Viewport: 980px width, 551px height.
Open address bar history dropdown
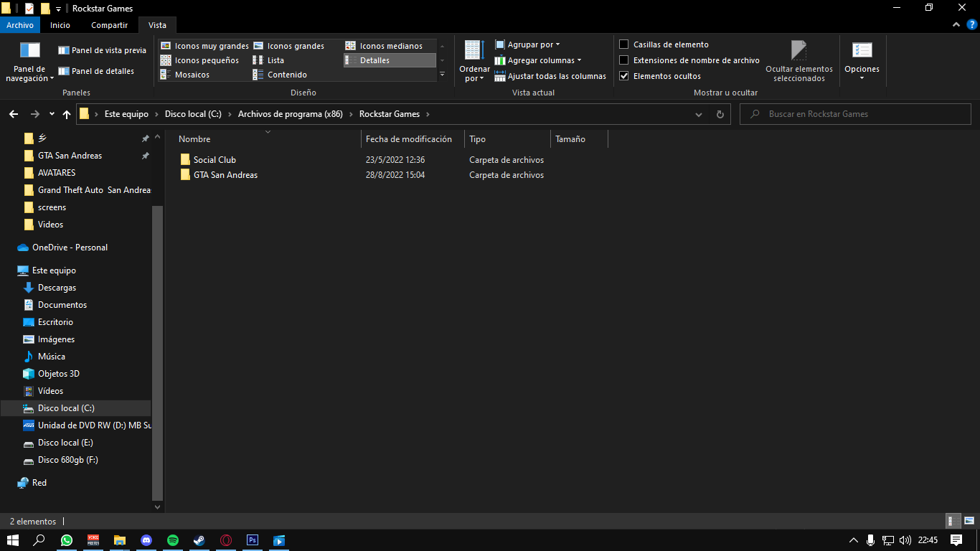click(x=699, y=114)
